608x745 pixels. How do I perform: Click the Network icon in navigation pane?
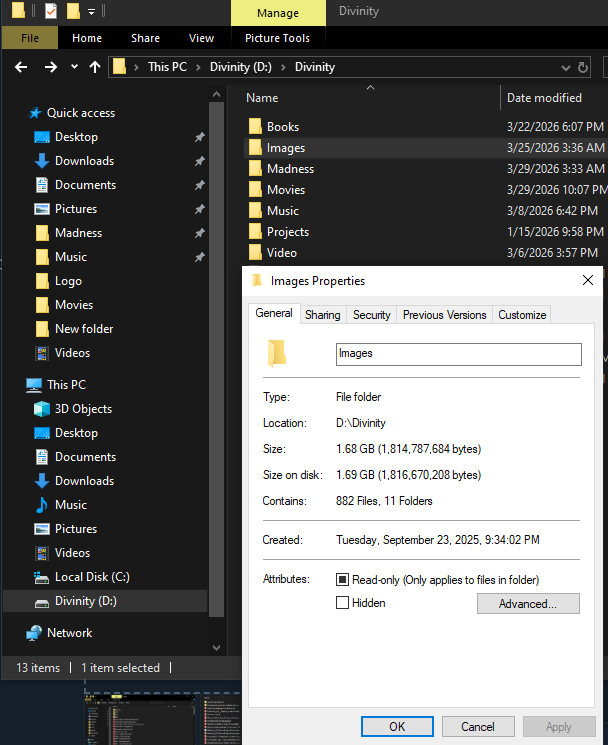(34, 633)
